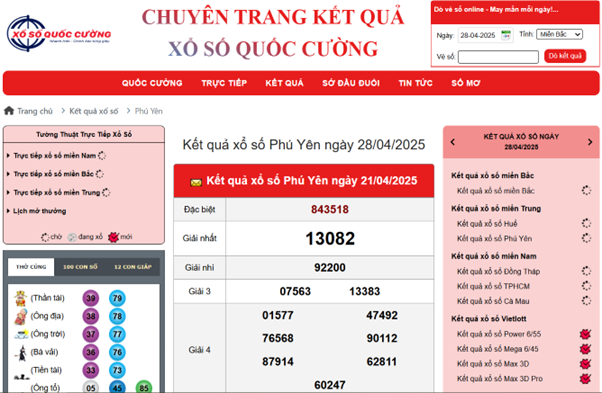Click status spinner for Kết quả Đồng Tháp

click(586, 271)
